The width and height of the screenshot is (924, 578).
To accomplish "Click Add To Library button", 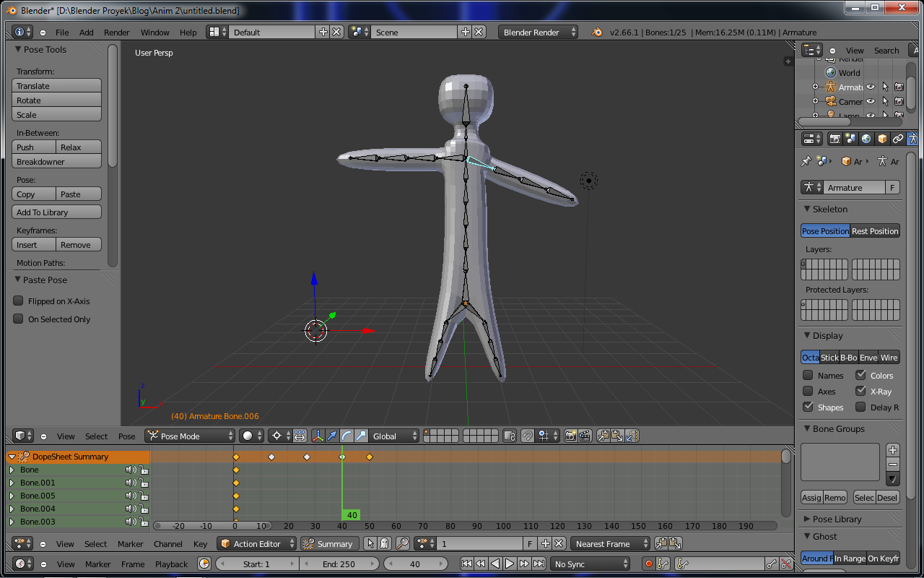I will [57, 212].
